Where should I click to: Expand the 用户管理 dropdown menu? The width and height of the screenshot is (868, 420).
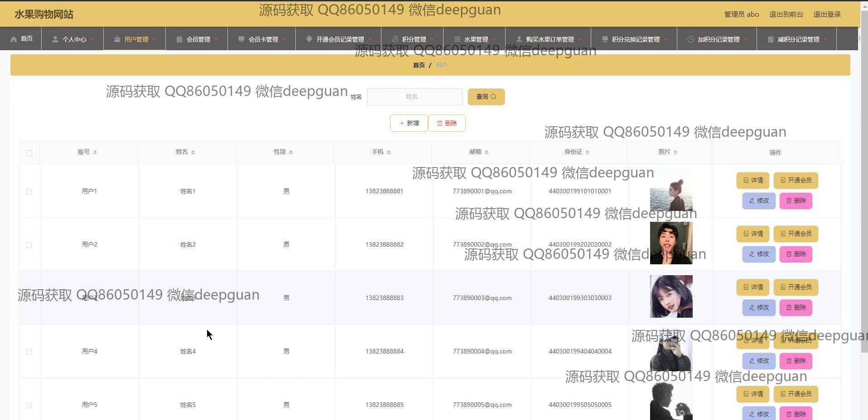tap(154, 39)
